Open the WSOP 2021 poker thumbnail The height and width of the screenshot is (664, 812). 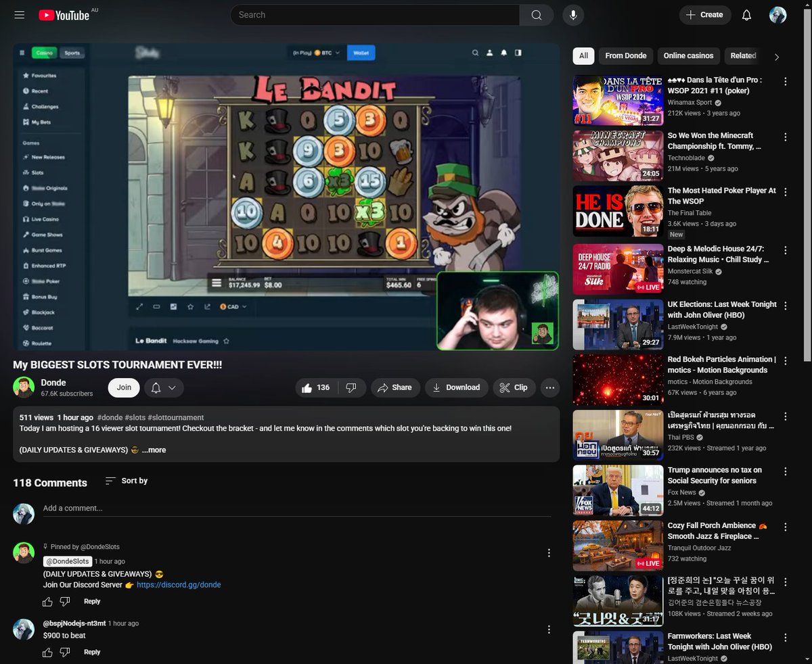click(x=618, y=100)
